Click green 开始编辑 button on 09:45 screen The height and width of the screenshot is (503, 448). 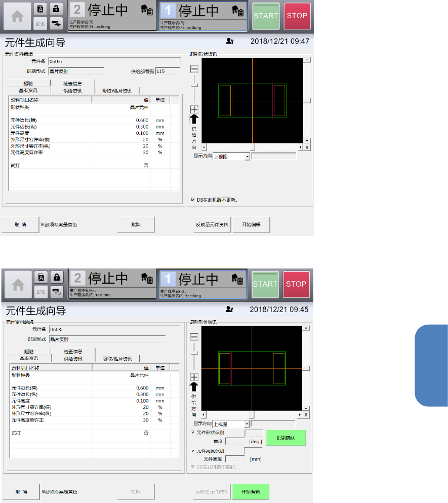(251, 492)
